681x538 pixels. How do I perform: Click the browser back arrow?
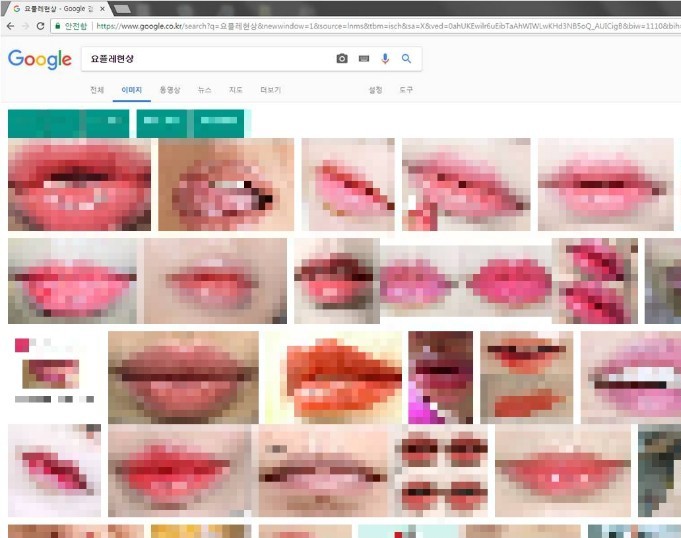[9, 25]
